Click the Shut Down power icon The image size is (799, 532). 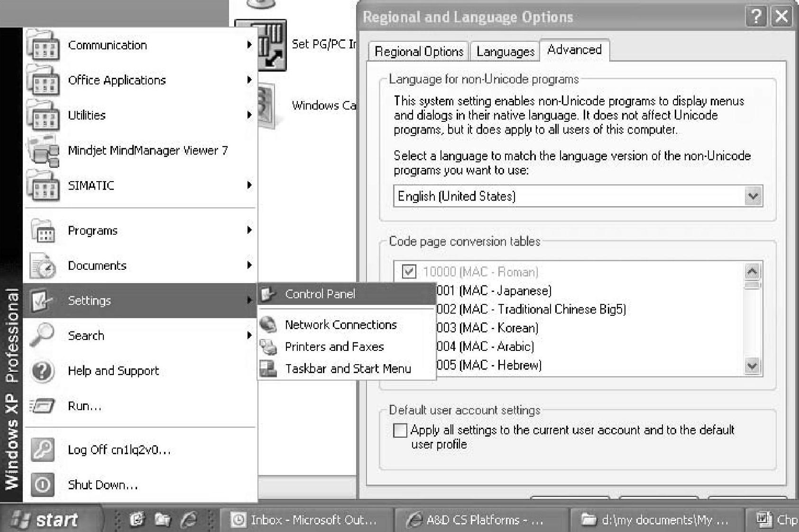(x=42, y=485)
